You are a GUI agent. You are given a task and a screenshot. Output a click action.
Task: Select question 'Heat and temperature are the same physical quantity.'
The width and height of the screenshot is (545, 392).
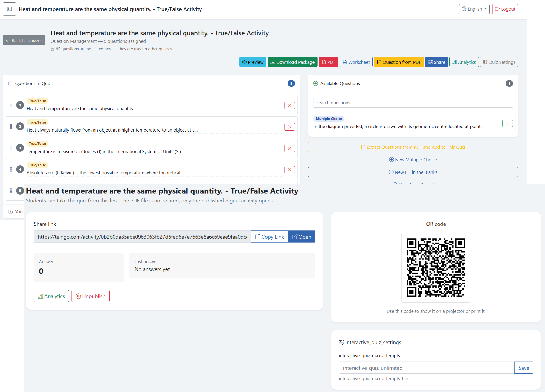81,109
